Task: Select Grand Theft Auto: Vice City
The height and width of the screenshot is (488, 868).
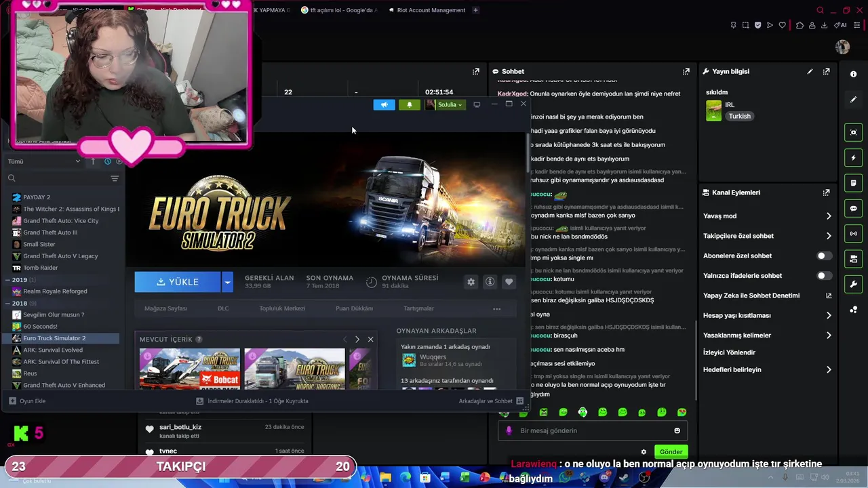Action: [61, 221]
